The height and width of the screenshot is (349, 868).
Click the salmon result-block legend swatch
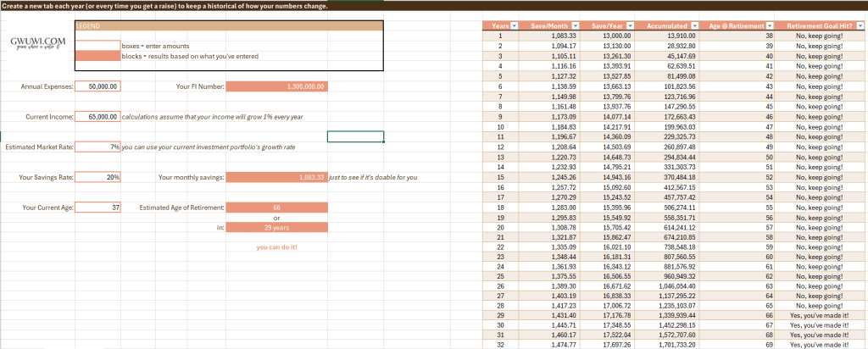point(97,56)
